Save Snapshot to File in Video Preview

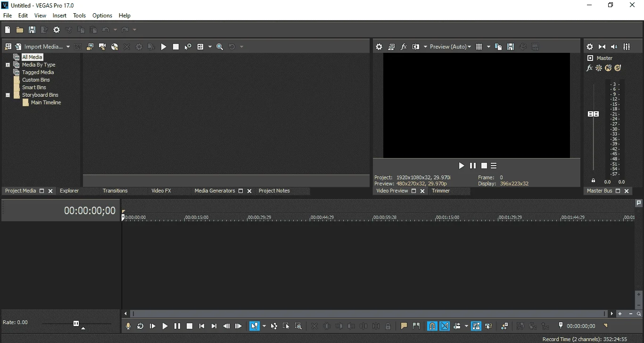pyautogui.click(x=511, y=47)
